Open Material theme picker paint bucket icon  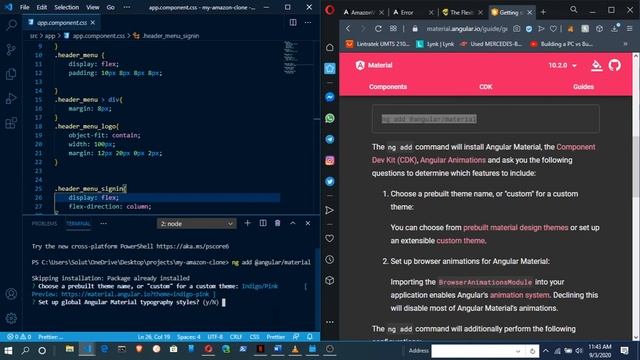pos(597,65)
